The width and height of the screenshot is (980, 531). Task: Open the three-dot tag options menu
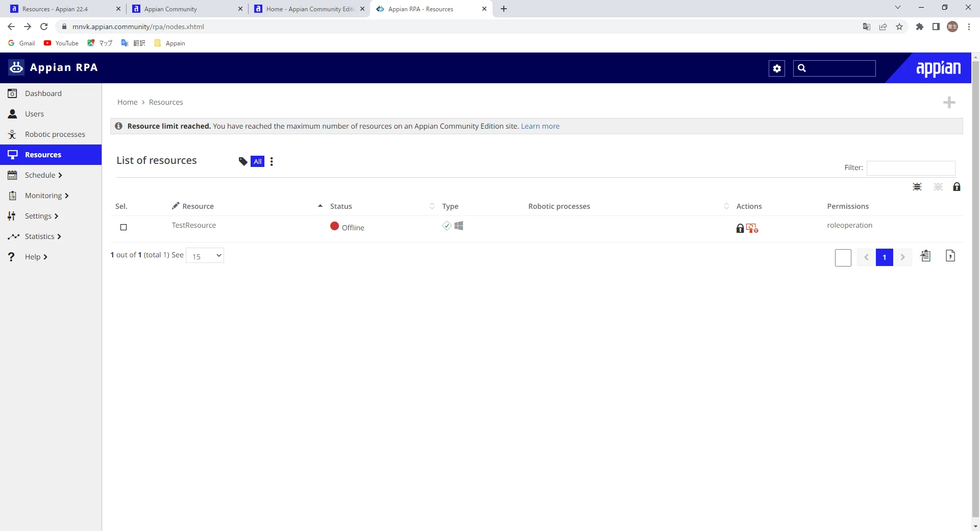pyautogui.click(x=272, y=161)
